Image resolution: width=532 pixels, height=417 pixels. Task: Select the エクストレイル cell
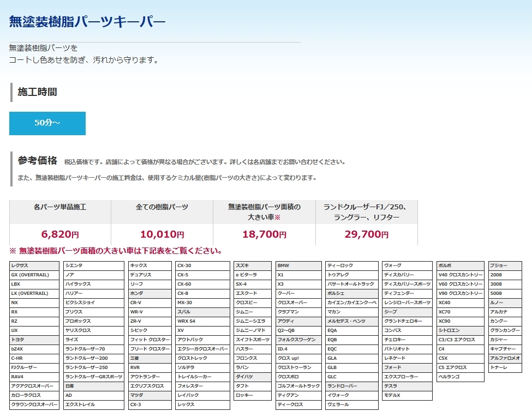click(x=94, y=404)
